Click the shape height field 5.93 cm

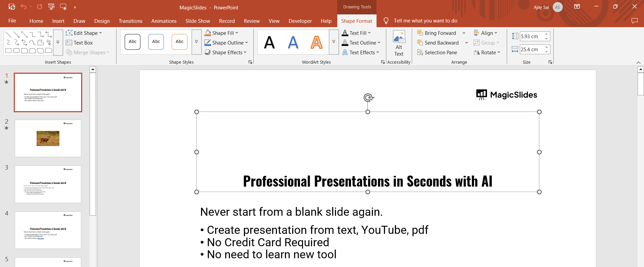(x=532, y=36)
